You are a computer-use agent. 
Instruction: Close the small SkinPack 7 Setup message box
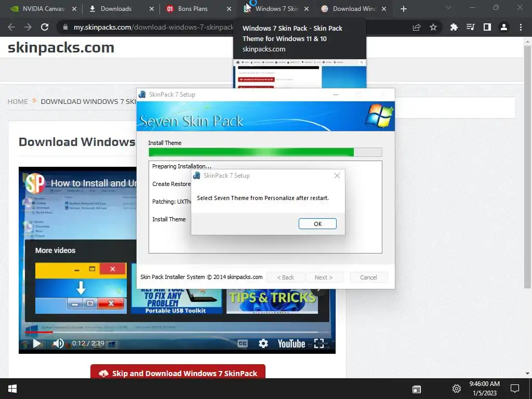[337, 176]
